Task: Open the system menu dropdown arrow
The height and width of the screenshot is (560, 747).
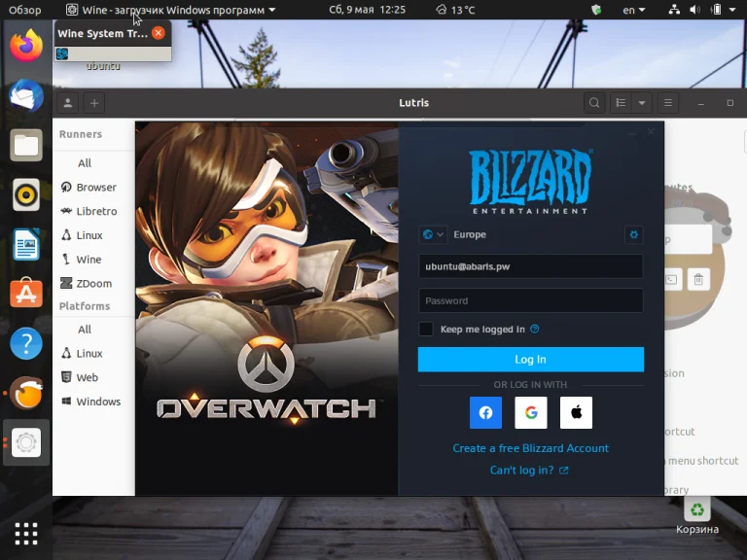Action: [732, 10]
